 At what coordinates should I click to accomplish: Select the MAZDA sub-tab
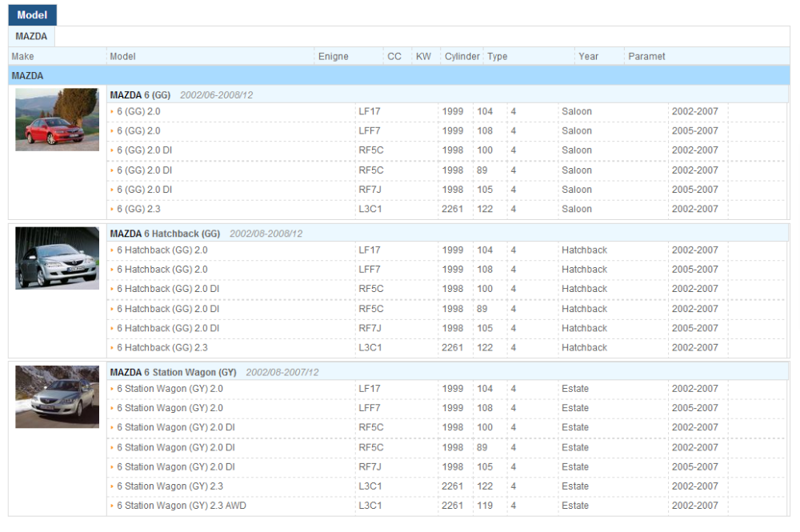point(31,36)
